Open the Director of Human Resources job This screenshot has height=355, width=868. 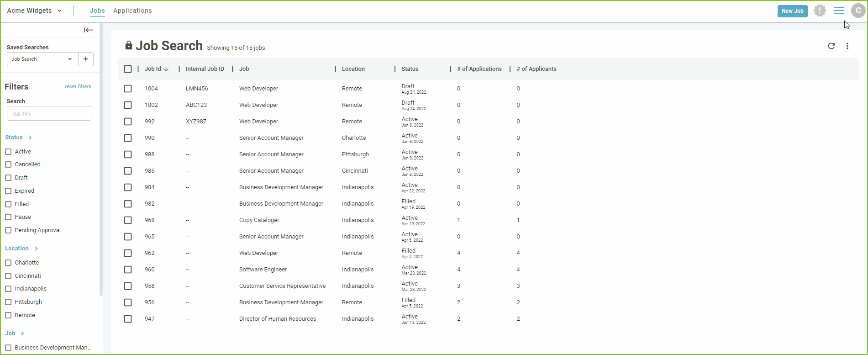click(278, 319)
